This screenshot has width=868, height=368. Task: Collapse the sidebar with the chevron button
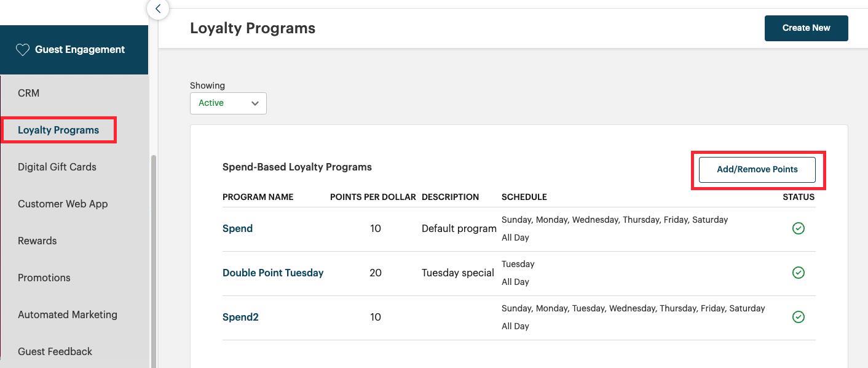pyautogui.click(x=158, y=9)
